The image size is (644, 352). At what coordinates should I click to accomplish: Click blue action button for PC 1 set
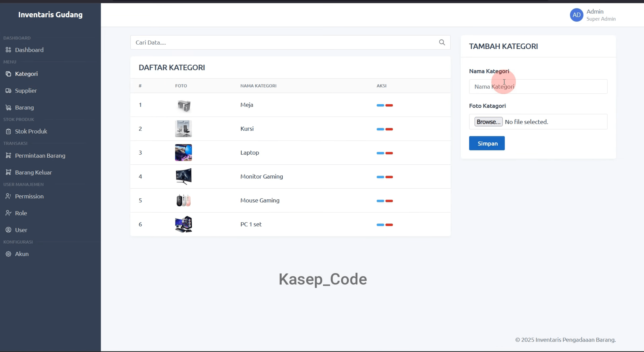[380, 225]
